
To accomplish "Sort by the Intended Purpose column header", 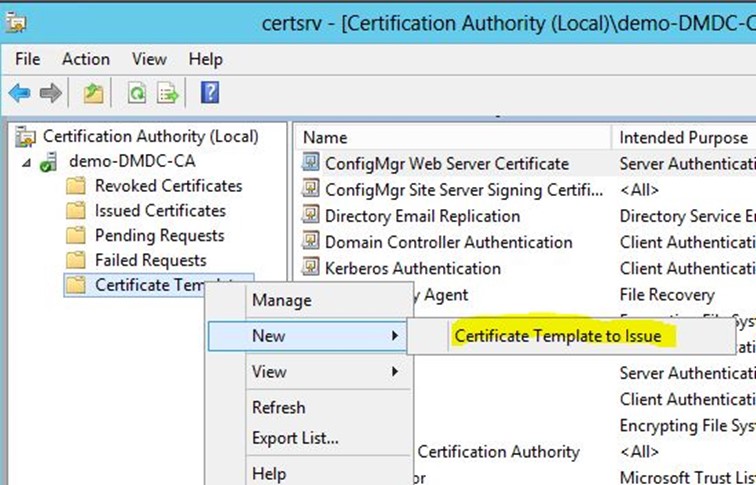I will pos(684,138).
